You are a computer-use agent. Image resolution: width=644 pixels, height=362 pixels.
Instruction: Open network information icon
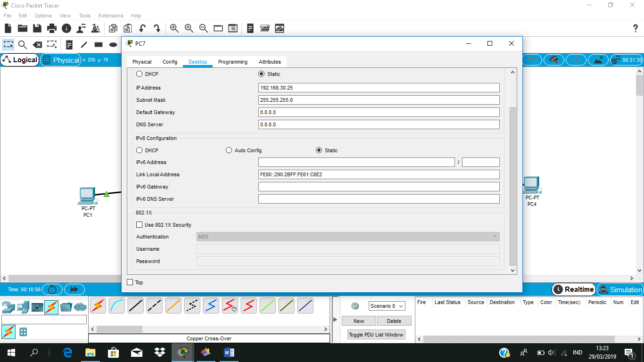point(66,28)
